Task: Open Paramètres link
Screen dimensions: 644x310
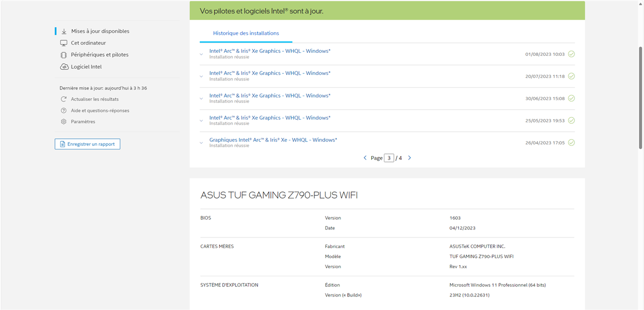Action: coord(83,122)
